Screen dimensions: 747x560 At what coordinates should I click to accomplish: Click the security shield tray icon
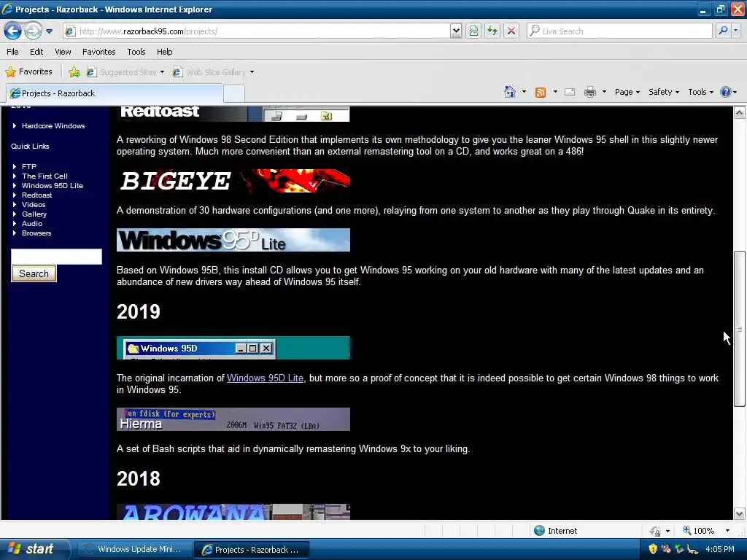(x=653, y=549)
